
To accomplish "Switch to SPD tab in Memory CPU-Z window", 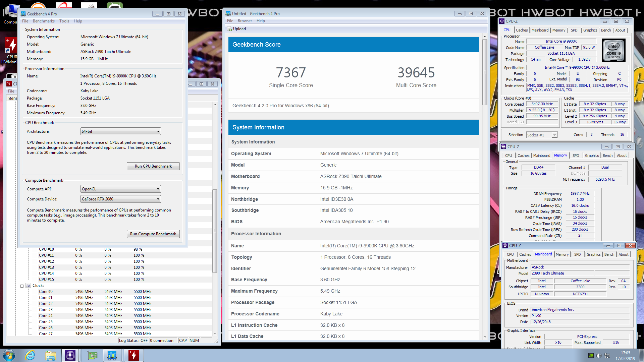I will point(576,156).
